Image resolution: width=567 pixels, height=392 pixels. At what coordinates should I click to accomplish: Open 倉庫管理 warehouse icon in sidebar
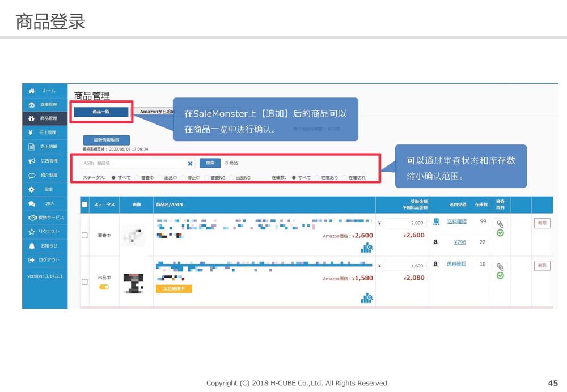click(31, 105)
